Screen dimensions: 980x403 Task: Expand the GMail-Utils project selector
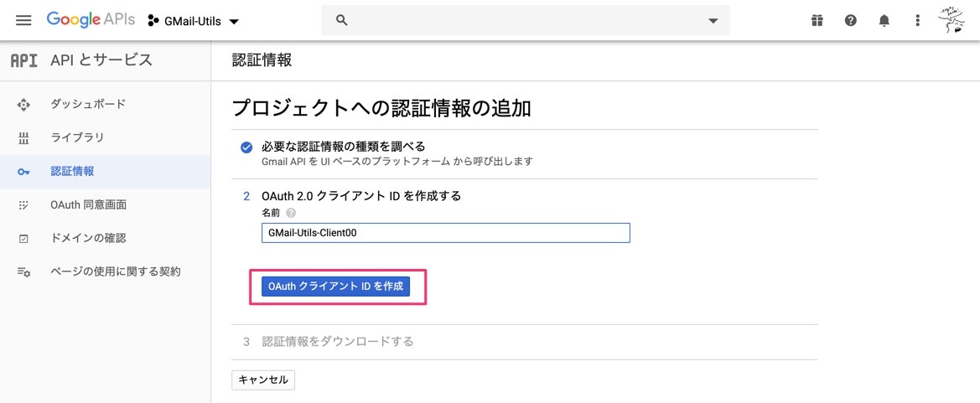click(193, 21)
